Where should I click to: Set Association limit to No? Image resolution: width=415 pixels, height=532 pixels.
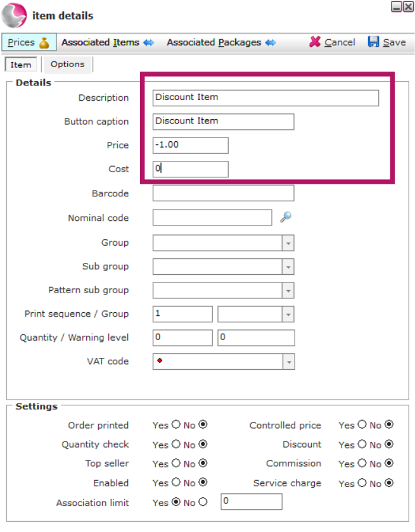[x=203, y=502]
